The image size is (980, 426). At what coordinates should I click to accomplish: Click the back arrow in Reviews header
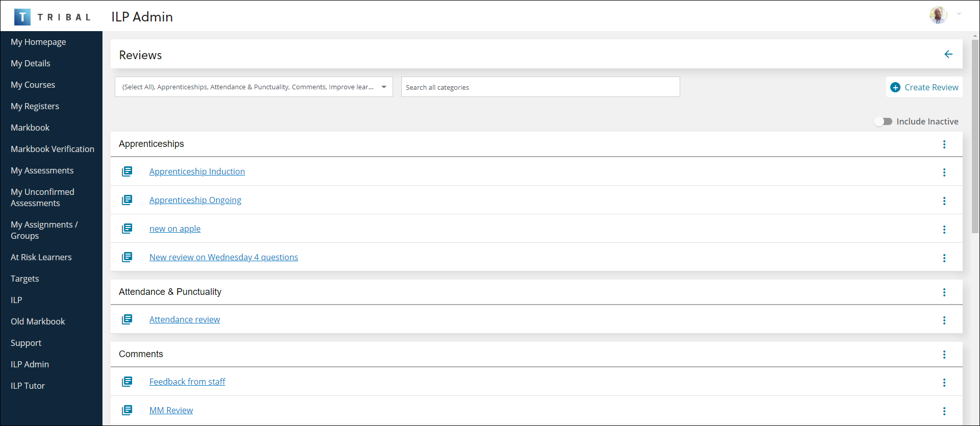click(x=948, y=54)
